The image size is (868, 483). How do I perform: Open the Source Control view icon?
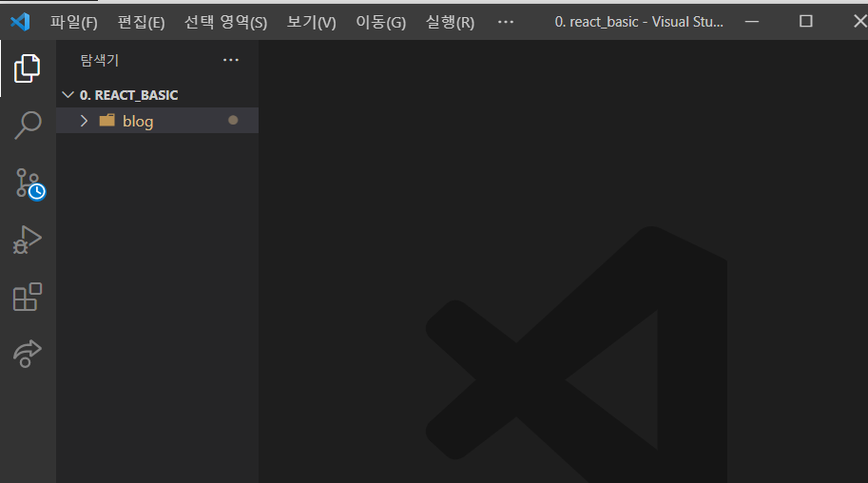29,184
